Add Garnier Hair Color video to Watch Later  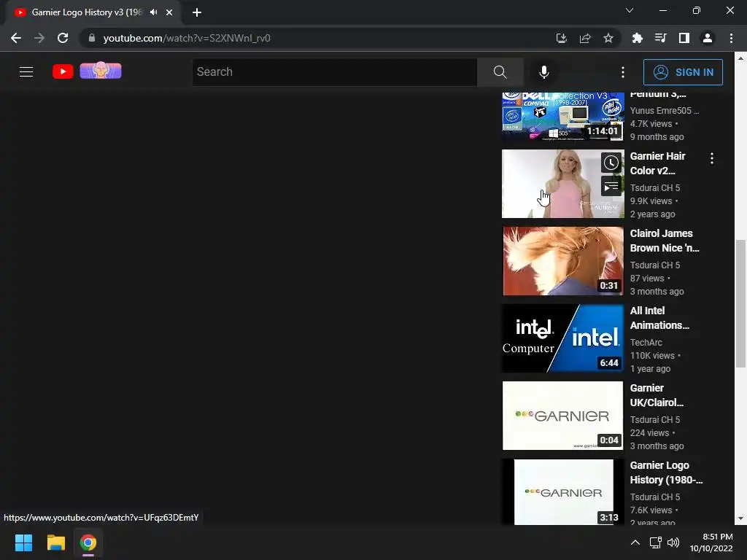(x=611, y=163)
